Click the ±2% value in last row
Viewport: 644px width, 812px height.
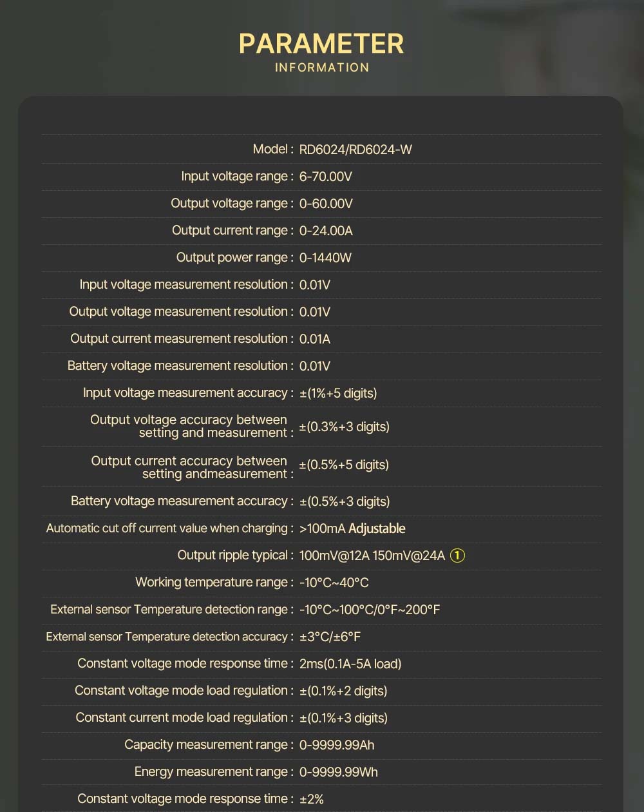tap(312, 799)
